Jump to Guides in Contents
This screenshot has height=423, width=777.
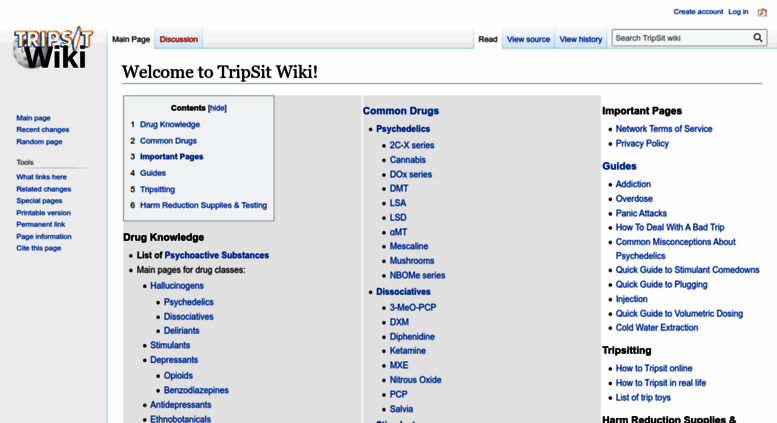(x=153, y=173)
